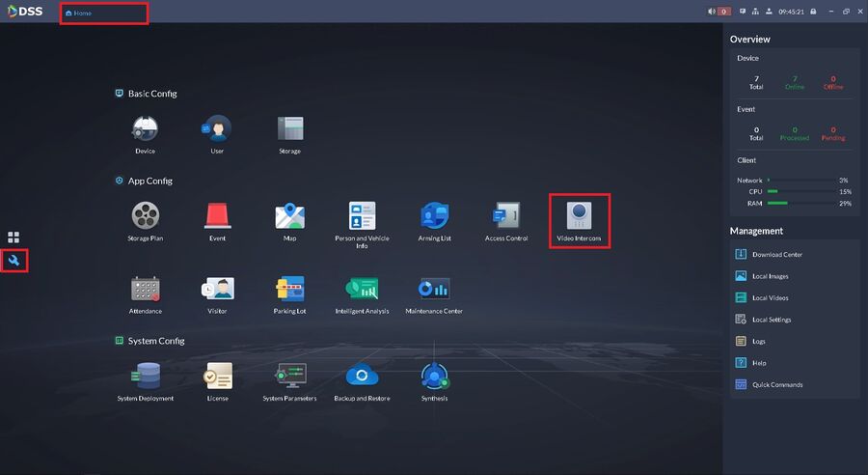This screenshot has height=475, width=868.
Task: Click the RAM usage bar
Action: tap(801, 204)
